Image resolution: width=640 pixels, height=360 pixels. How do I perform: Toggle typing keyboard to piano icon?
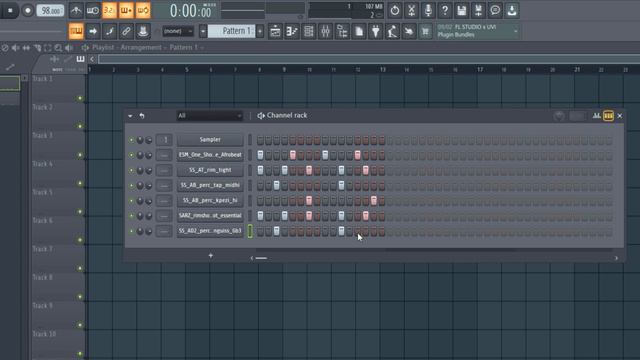click(x=76, y=31)
